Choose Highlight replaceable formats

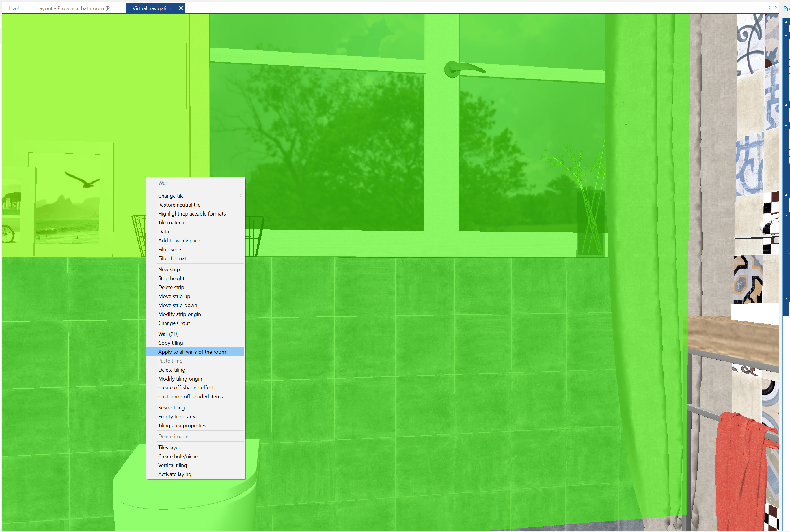click(195, 214)
